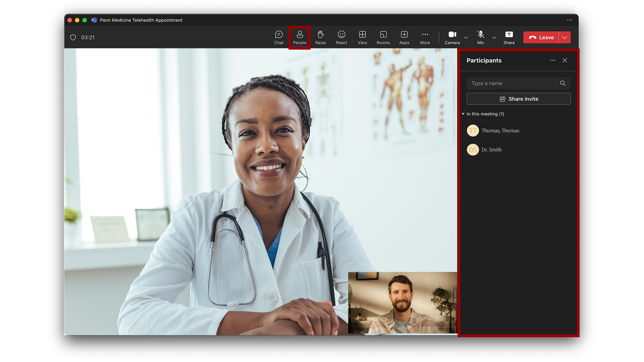
Task: Start screen sharing with Share
Action: point(509,37)
